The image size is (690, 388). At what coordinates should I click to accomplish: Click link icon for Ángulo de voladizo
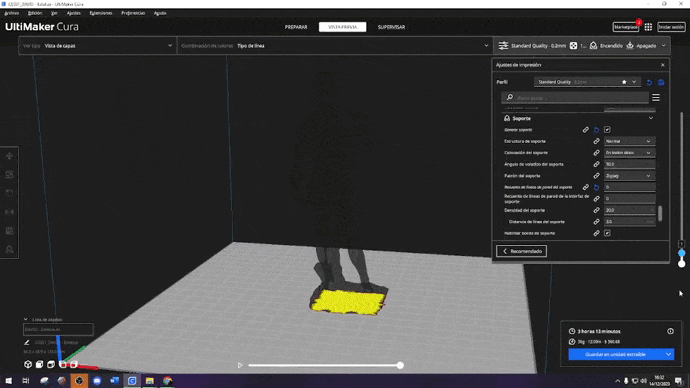[x=596, y=164]
